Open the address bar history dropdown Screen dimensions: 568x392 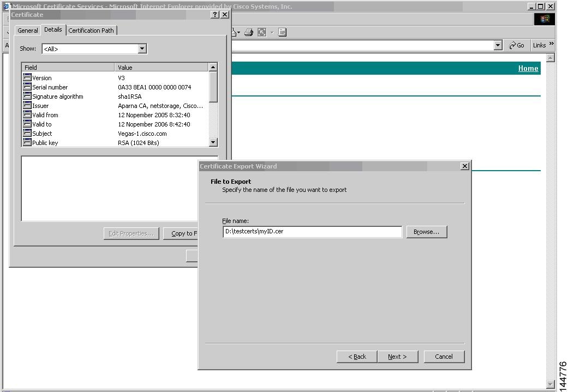coord(498,45)
